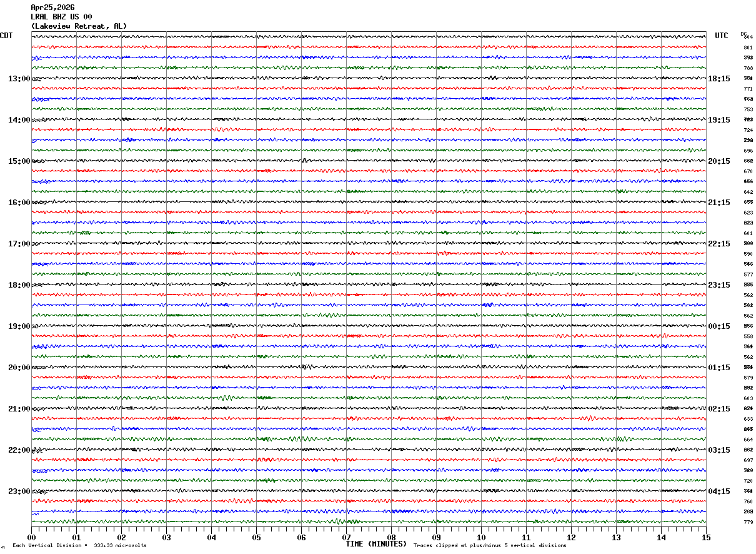
Task: Click the DC offset value 779
Action: click(748, 522)
